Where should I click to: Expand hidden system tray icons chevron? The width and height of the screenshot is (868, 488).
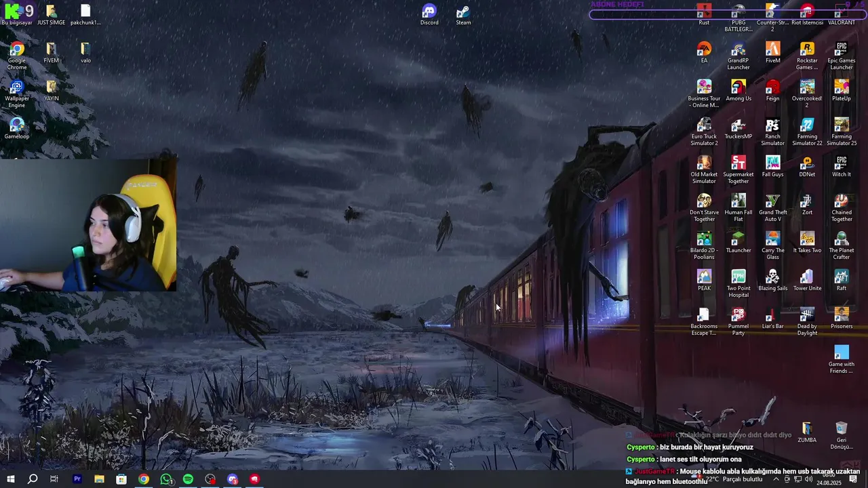pos(776,479)
